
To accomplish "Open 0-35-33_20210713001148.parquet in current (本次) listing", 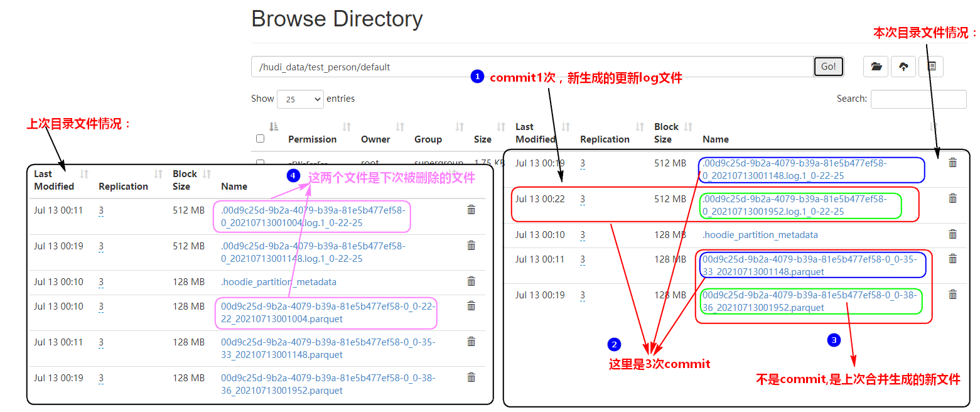I will [810, 266].
